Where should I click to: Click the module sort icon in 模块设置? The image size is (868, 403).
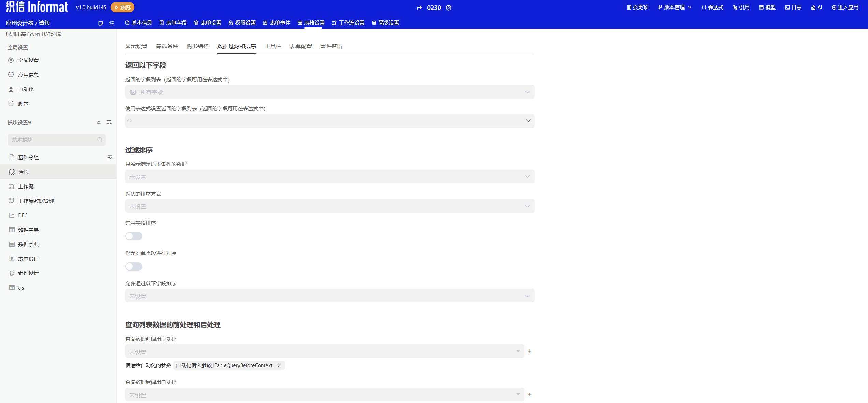pyautogui.click(x=99, y=122)
